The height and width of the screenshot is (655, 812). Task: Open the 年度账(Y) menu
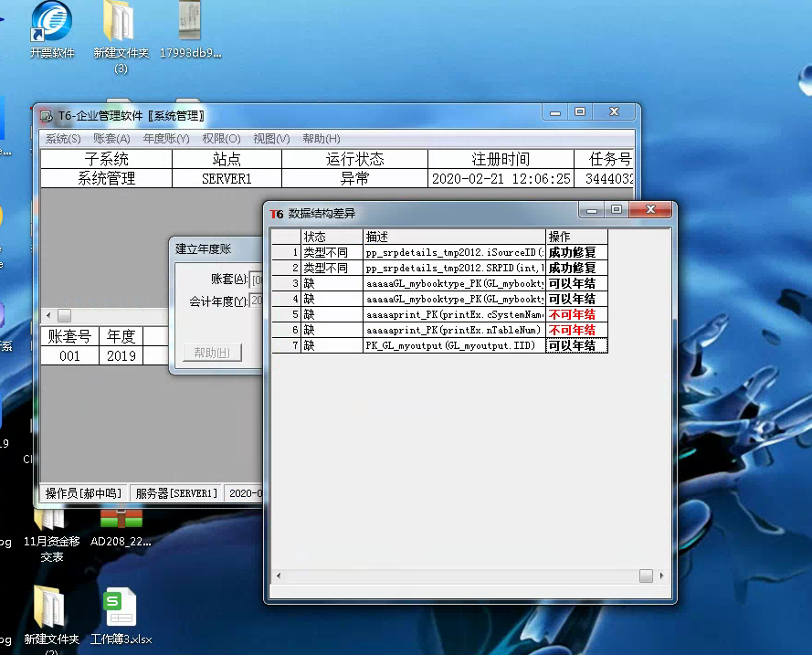[x=166, y=139]
